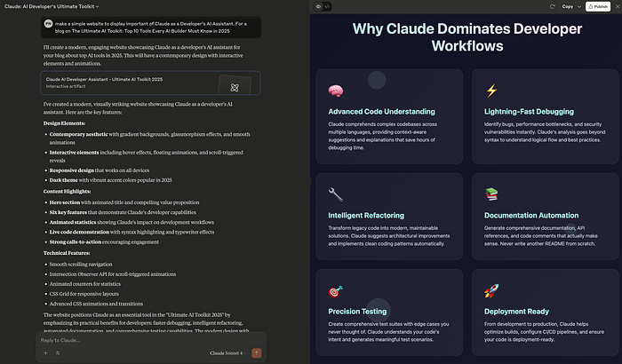Open the chat title dropdown menu
The image size is (622, 364).
point(52,6)
